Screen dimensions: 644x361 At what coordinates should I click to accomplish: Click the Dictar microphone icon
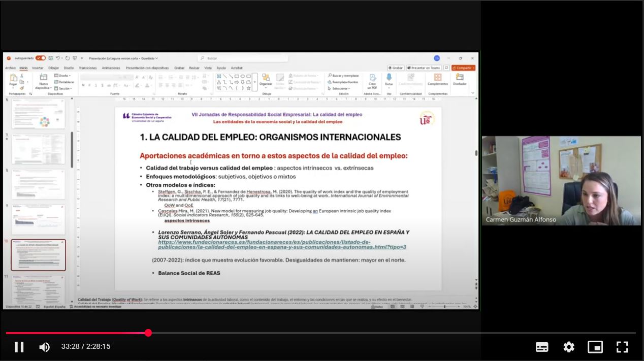pos(389,78)
